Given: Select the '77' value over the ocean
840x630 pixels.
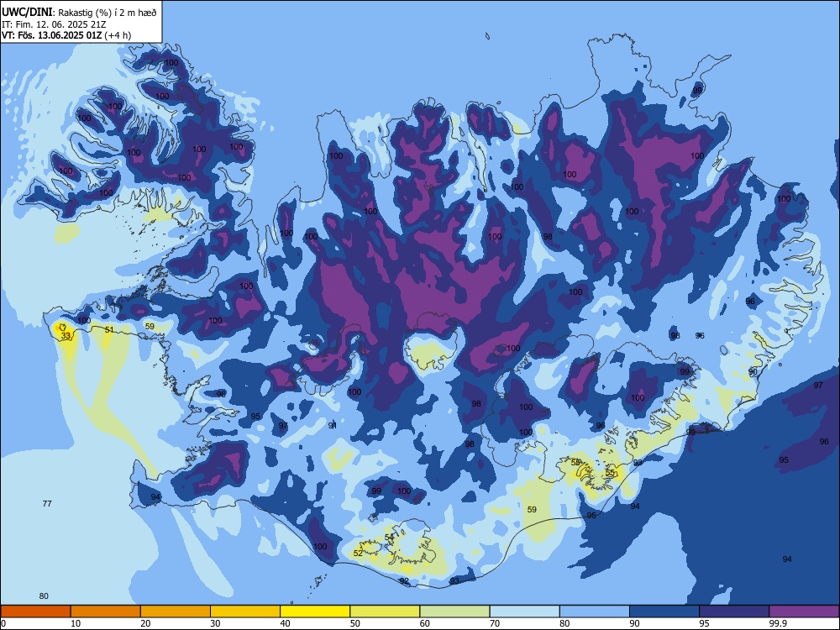Looking at the screenshot, I should tap(47, 503).
